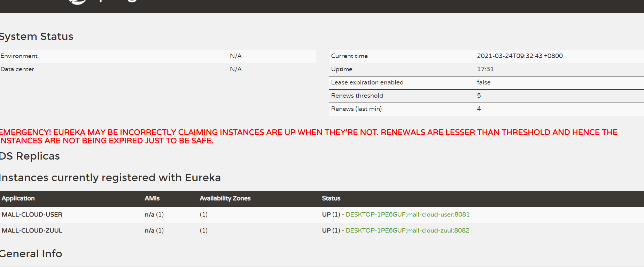
Task: Click the n/a (1) AMIs cell for MALL-CLOUD-USER
Action: click(154, 215)
